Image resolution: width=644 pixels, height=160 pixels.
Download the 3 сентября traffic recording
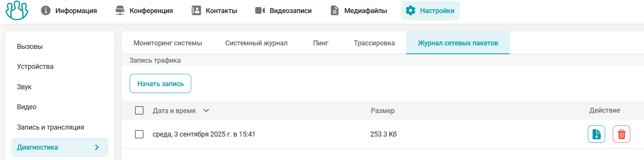(x=596, y=134)
